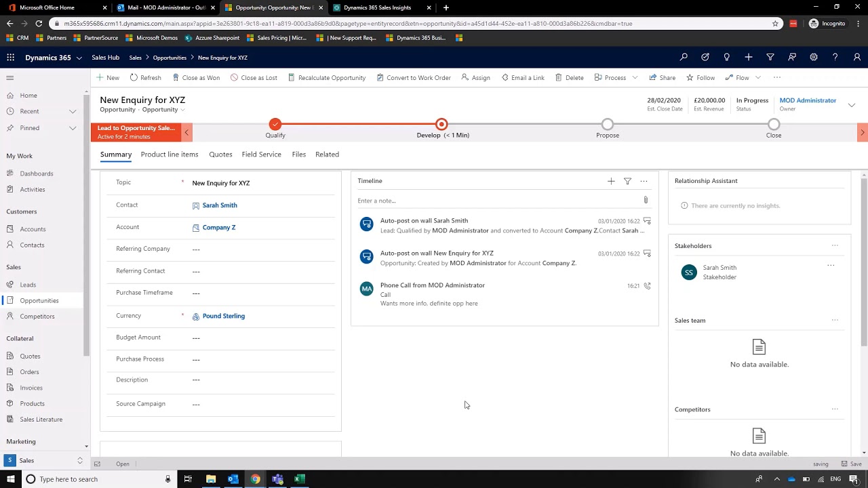Click the Windows search box
868x488 pixels.
(x=98, y=479)
